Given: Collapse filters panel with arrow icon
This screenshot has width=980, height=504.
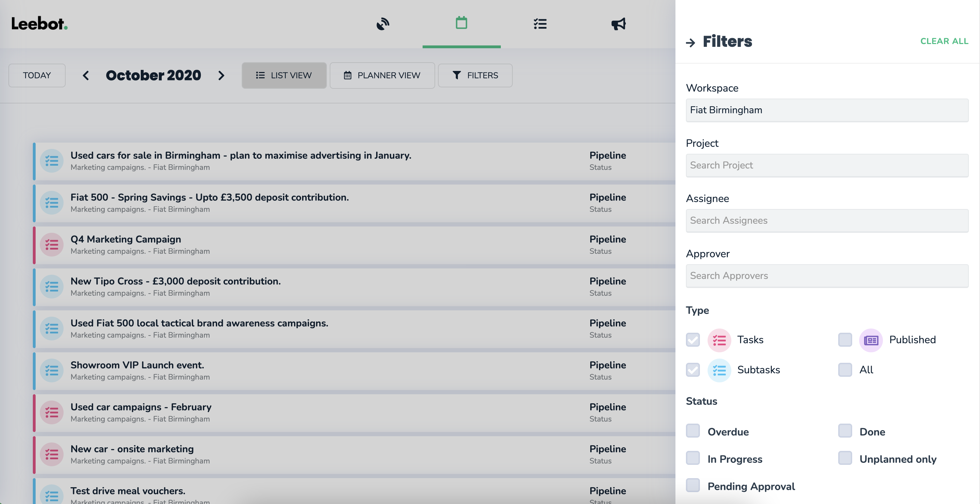Looking at the screenshot, I should point(690,43).
